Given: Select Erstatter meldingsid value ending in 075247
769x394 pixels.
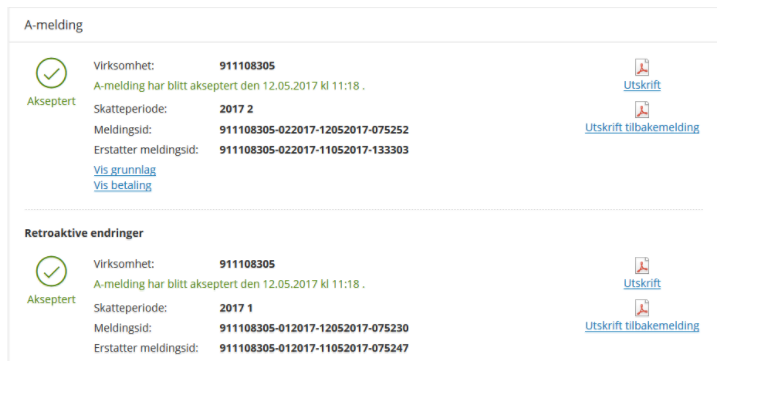Looking at the screenshot, I should [x=314, y=348].
